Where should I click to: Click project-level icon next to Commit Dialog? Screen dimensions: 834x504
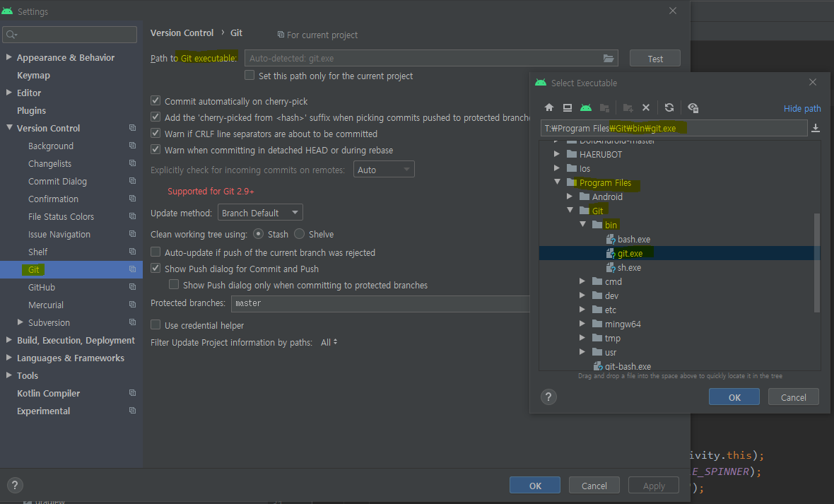(x=132, y=181)
